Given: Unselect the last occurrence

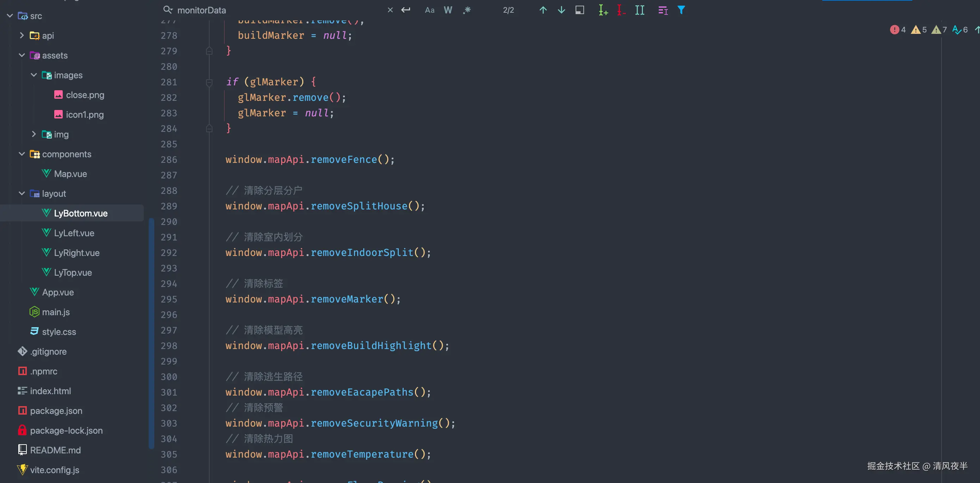Looking at the screenshot, I should coord(621,10).
